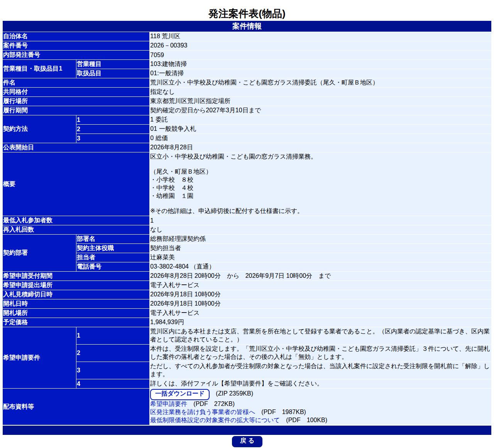Select the label 最低入札参加者数
The width and height of the screenshot is (494, 448).
(x=28, y=220)
